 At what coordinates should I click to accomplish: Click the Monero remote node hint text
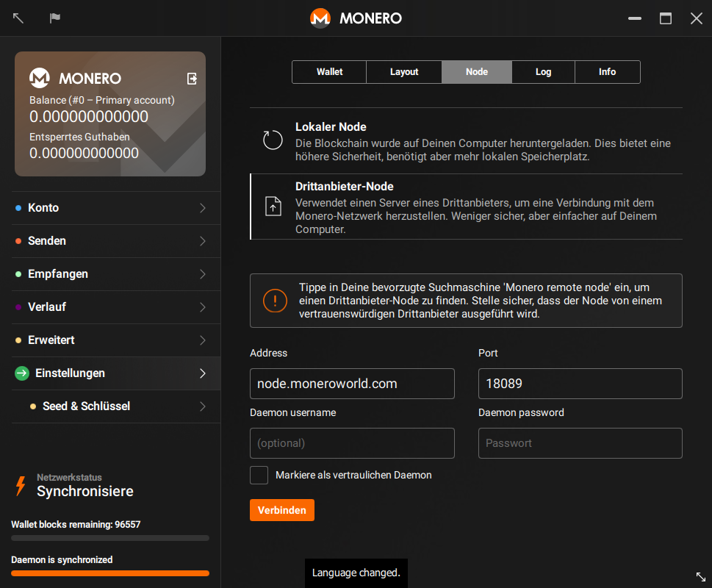[x=481, y=301]
